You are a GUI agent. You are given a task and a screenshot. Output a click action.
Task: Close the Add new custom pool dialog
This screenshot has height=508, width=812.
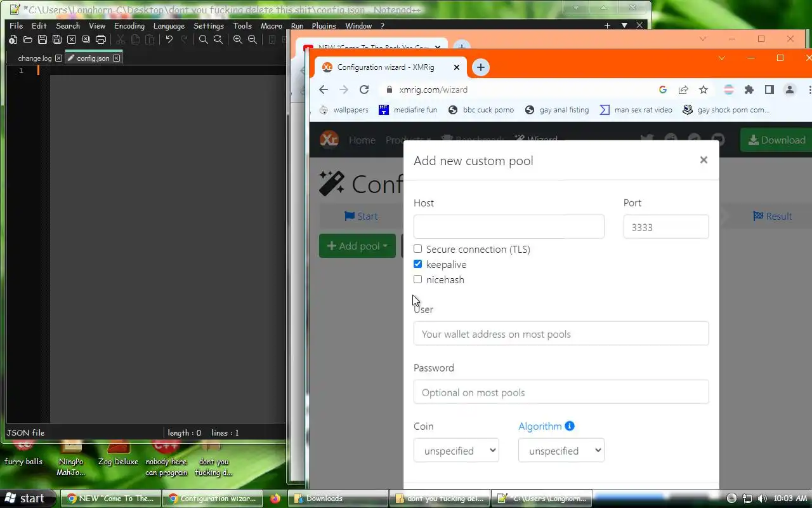pyautogui.click(x=704, y=160)
